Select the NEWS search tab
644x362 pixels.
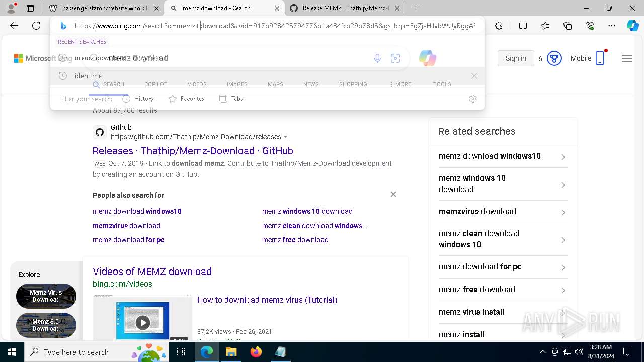pos(311,84)
